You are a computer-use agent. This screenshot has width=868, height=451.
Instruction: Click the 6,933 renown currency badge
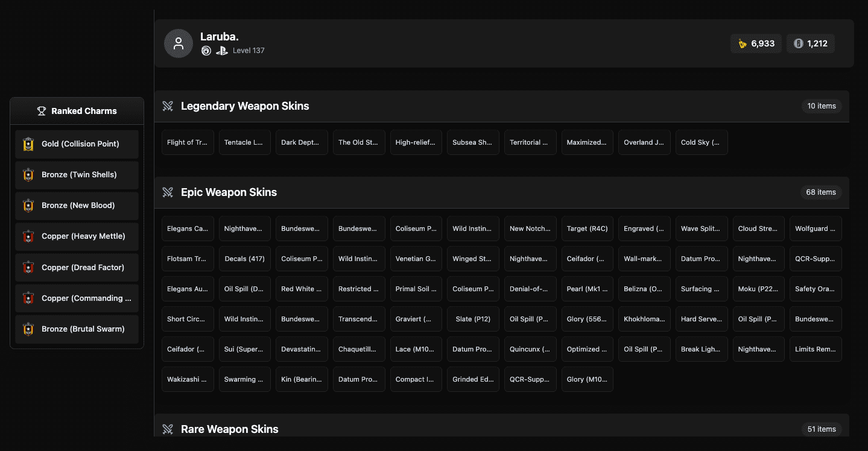756,43
